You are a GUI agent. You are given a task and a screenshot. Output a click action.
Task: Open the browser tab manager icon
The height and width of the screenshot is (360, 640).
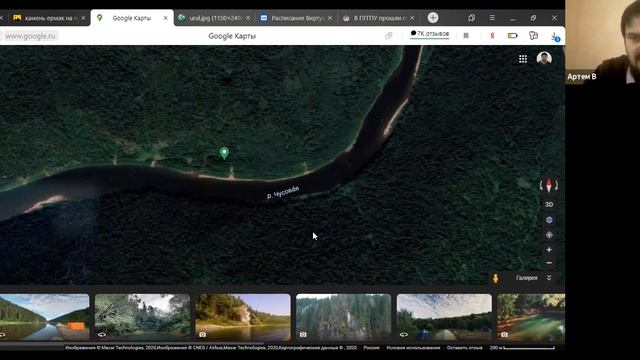click(471, 18)
